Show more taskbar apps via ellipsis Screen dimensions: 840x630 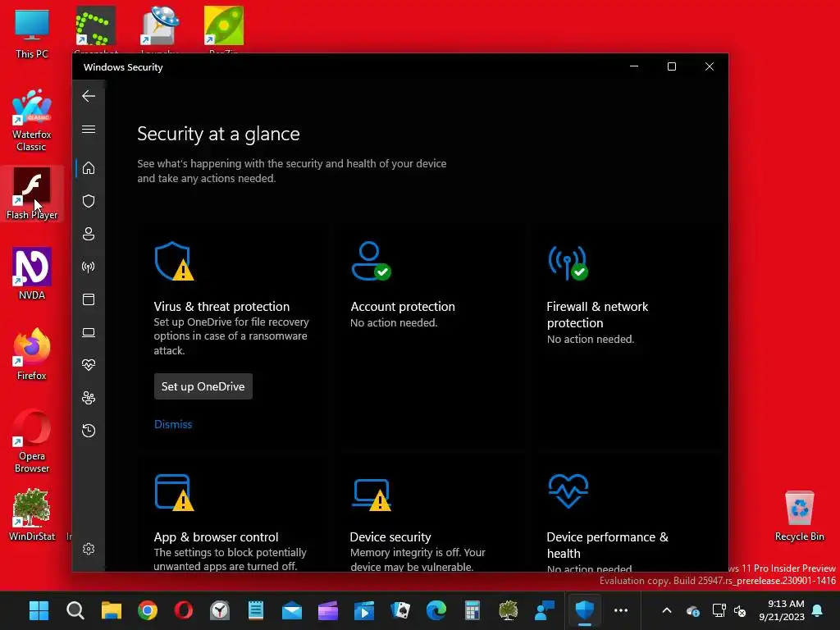[621, 610]
